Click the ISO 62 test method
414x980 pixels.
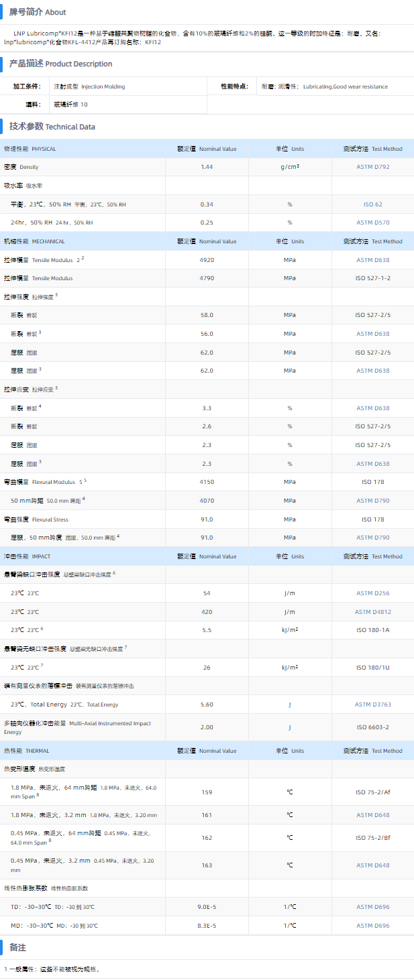[372, 204]
